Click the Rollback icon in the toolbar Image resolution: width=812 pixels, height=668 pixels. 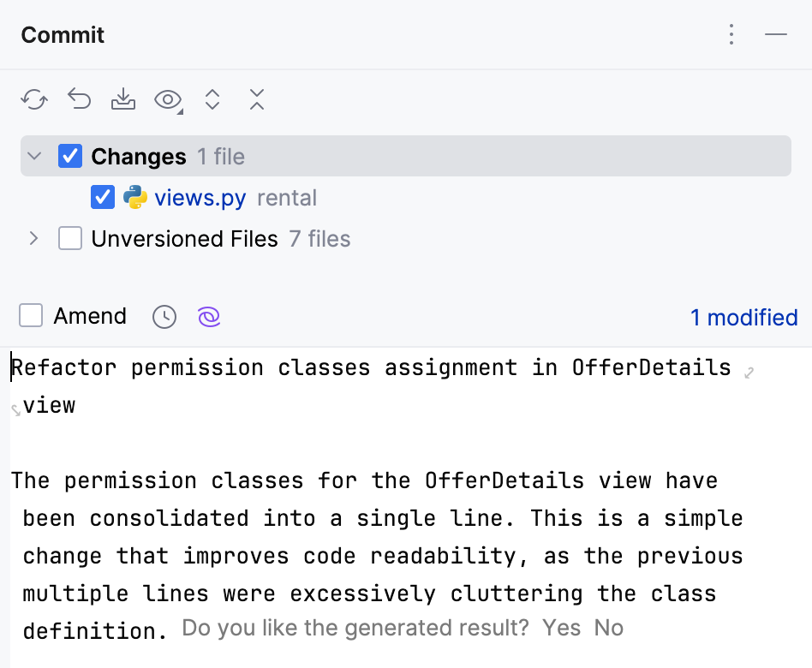pyautogui.click(x=79, y=99)
